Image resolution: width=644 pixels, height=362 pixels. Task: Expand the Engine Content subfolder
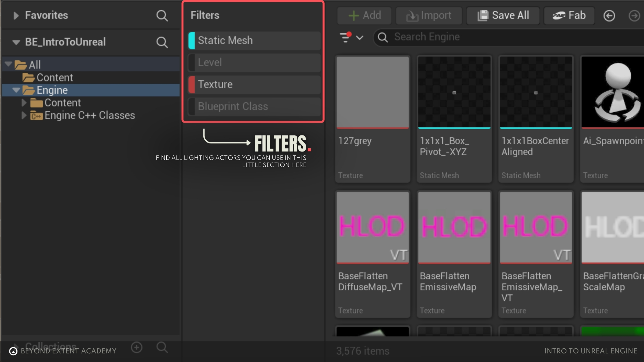24,103
